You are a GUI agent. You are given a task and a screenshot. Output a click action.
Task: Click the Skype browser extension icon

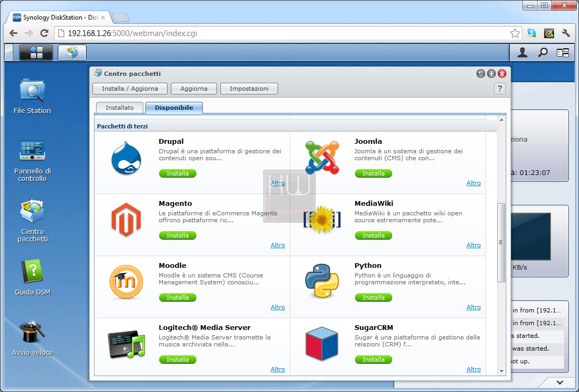[532, 33]
